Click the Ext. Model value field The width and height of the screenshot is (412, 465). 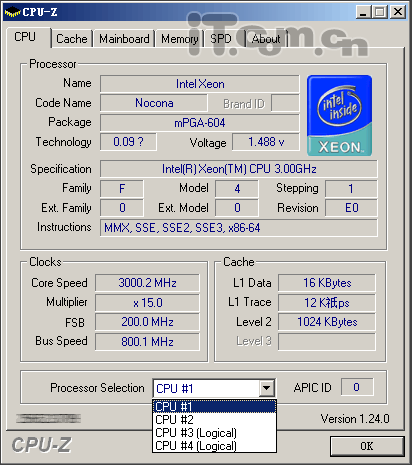[x=237, y=208]
